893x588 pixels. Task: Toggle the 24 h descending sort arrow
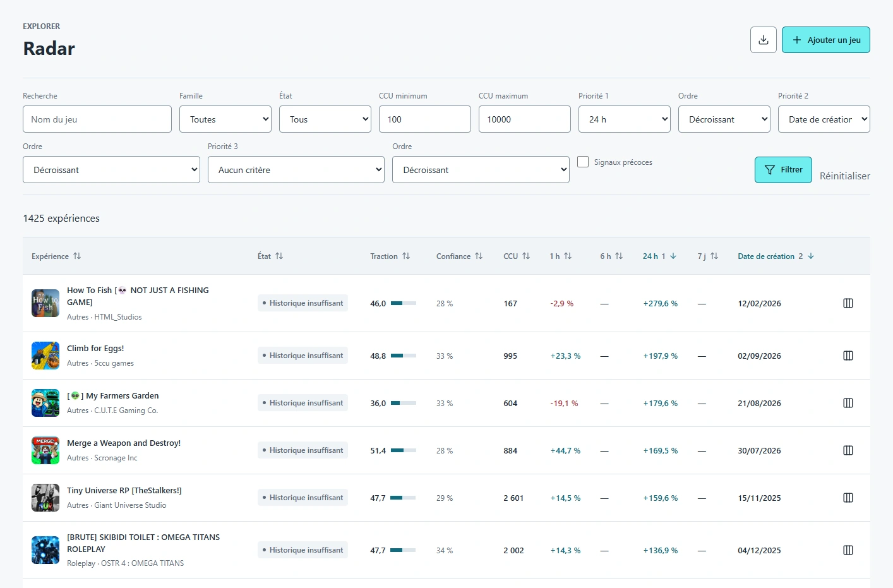[x=673, y=256]
